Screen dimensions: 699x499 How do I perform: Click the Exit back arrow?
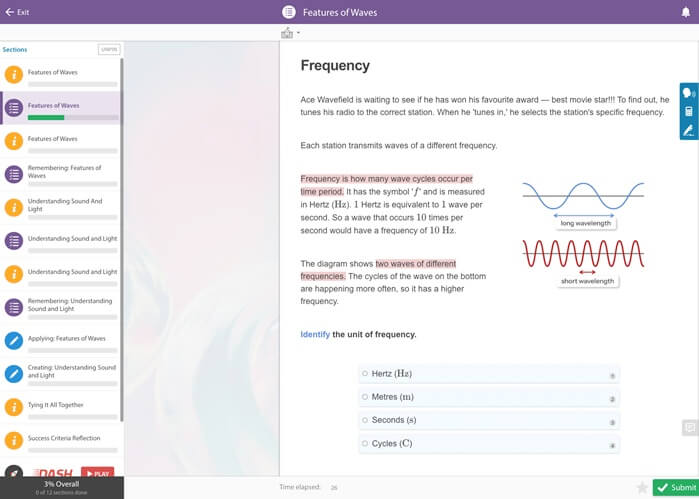click(x=9, y=12)
